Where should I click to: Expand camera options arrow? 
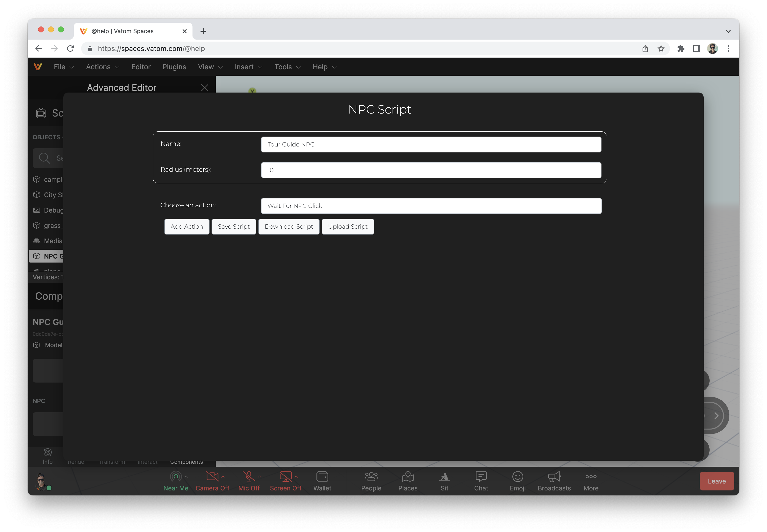tap(223, 477)
